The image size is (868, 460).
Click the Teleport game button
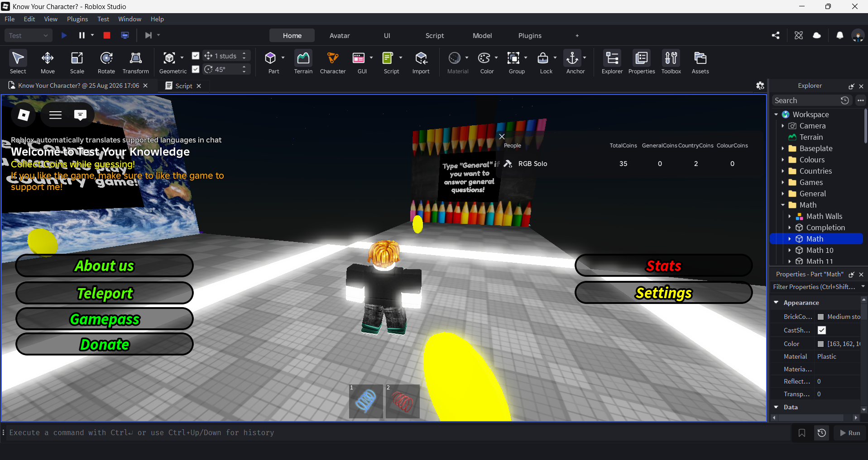[105, 293]
